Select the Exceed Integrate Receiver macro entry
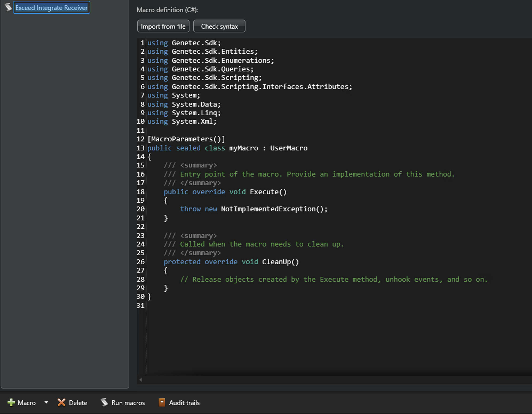Image resolution: width=532 pixels, height=414 pixels. point(51,7)
